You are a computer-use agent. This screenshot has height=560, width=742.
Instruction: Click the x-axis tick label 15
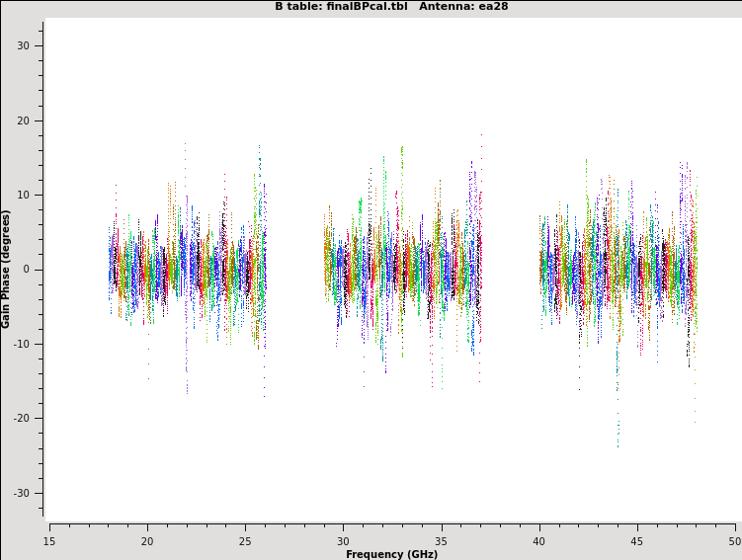(49, 541)
